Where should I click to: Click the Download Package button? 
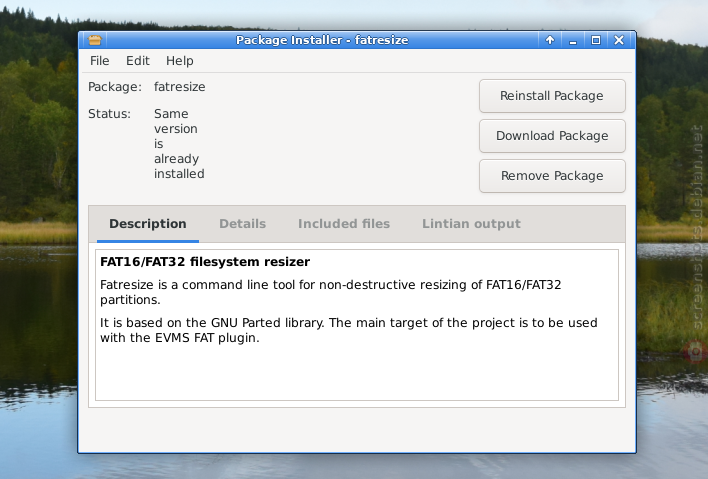point(552,136)
